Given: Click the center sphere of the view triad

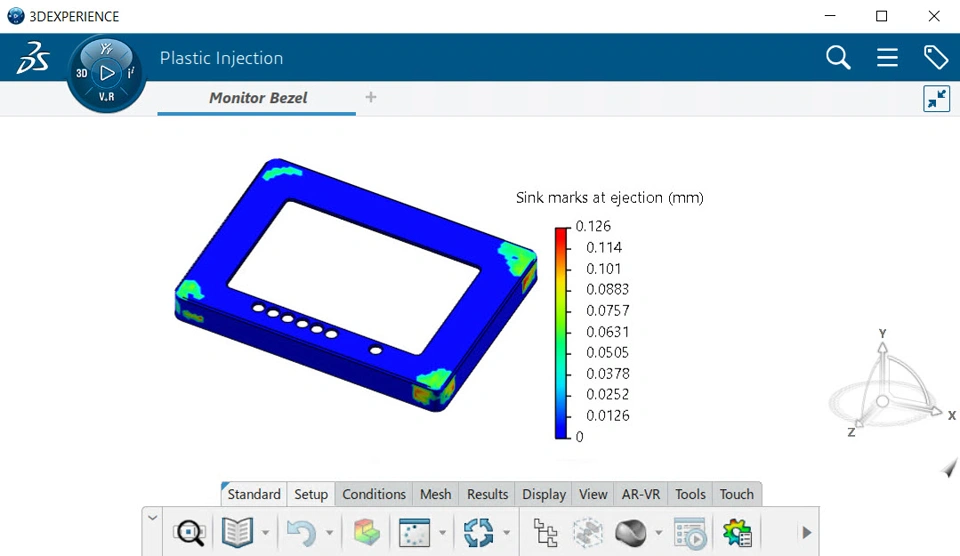Looking at the screenshot, I should point(882,401).
